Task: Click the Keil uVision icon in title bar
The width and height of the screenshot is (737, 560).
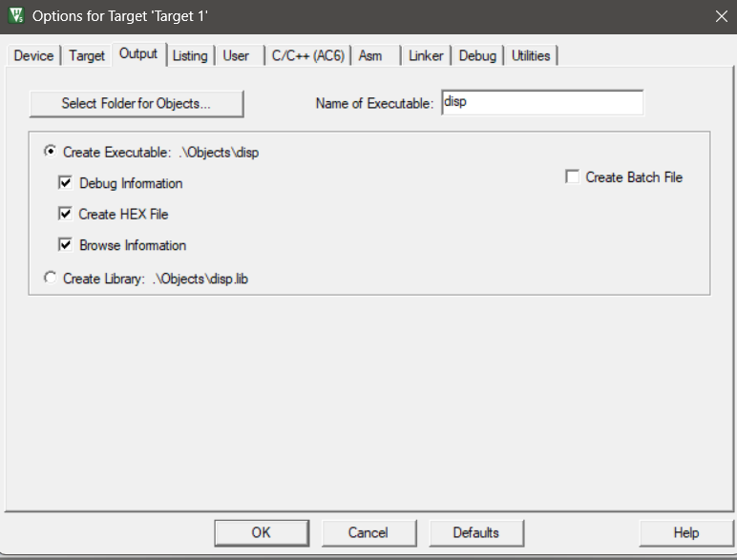Action: click(x=15, y=15)
